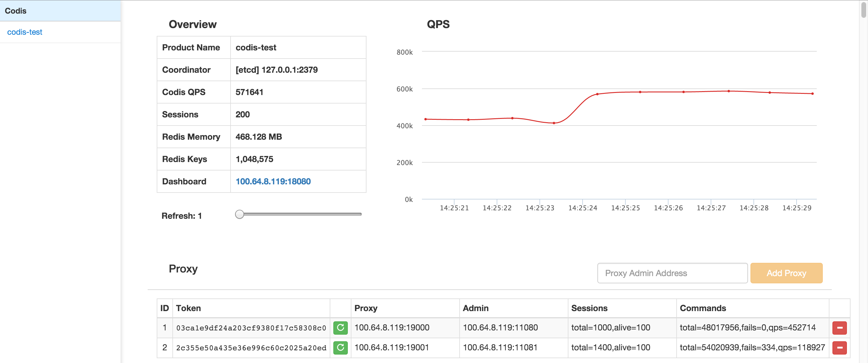Click proxy address 100.64.8.119:19000
This screenshot has width=868, height=363.
[392, 328]
